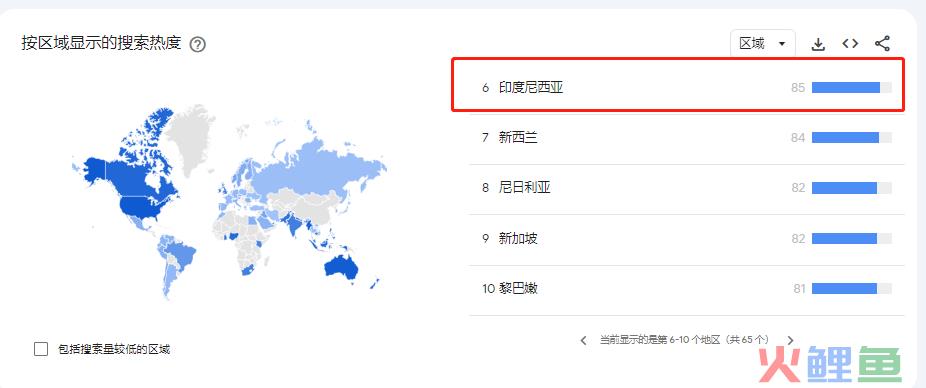The height and width of the screenshot is (388, 926).
Task: Select the 尼日利亚 row
Action: (x=687, y=188)
